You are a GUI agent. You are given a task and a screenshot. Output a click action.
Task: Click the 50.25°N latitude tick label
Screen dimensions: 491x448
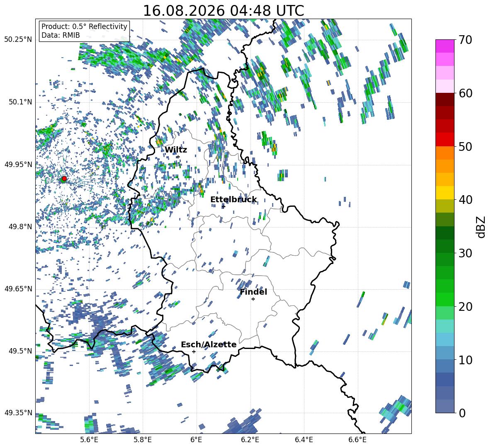[x=18, y=40]
